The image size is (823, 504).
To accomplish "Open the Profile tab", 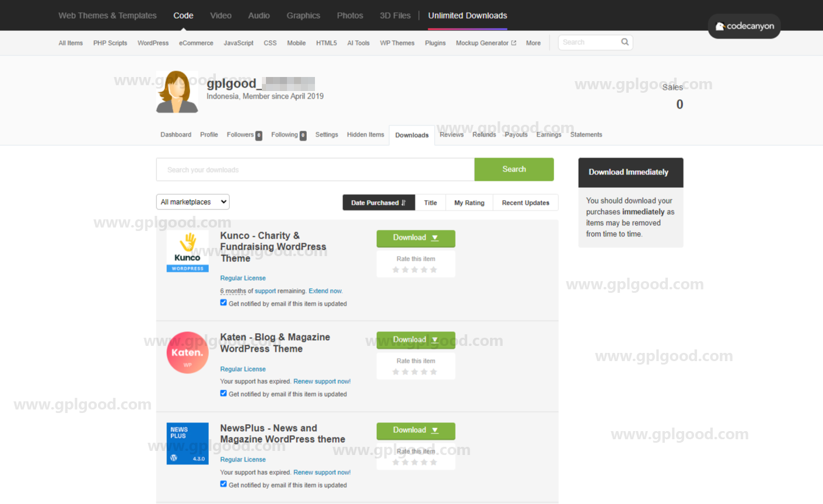I will click(209, 135).
